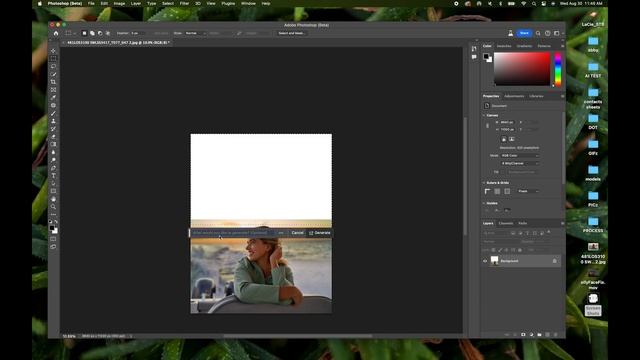Image resolution: width=640 pixels, height=360 pixels.
Task: Select the Eraser tool
Action: click(x=53, y=137)
